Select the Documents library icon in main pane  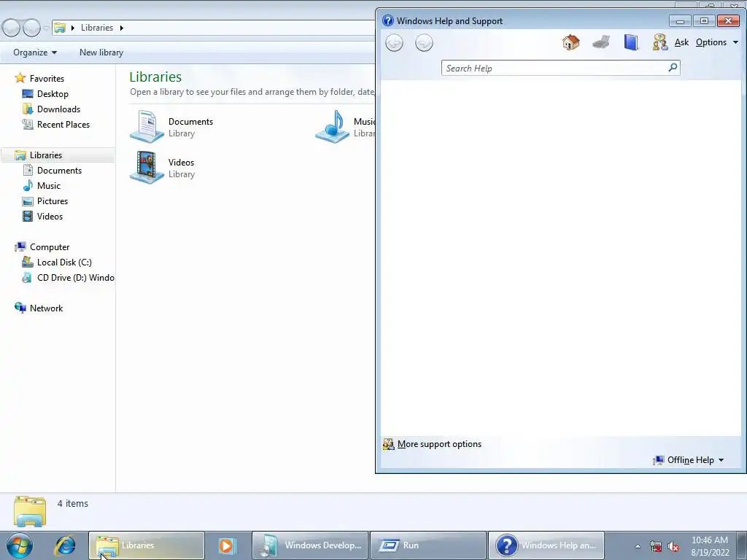[147, 126]
